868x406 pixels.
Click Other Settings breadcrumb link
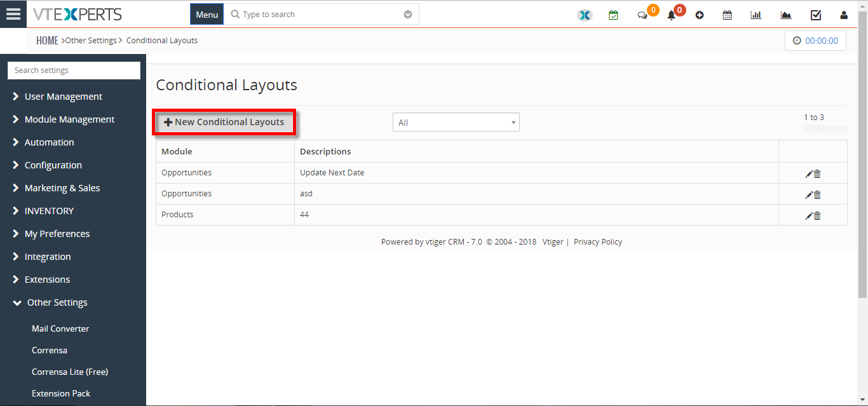coord(91,41)
